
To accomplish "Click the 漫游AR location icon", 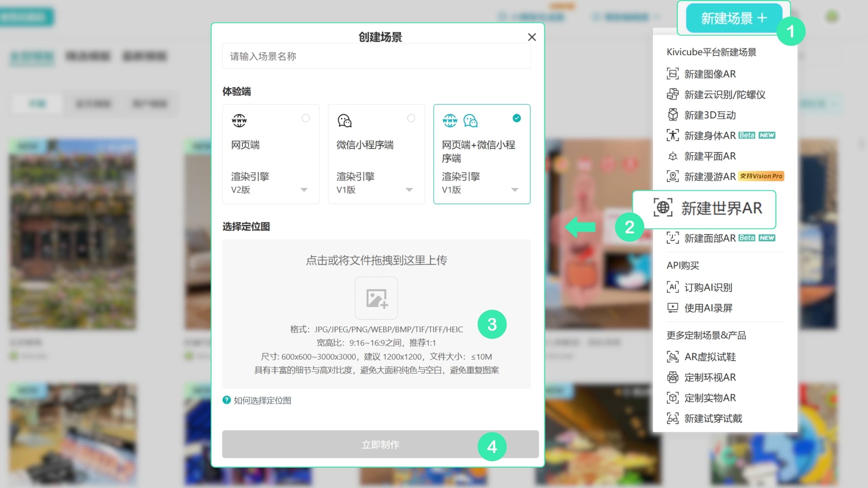I will click(673, 177).
